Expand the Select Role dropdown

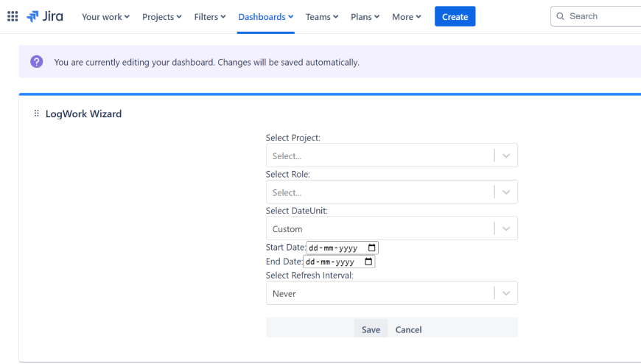pos(506,192)
